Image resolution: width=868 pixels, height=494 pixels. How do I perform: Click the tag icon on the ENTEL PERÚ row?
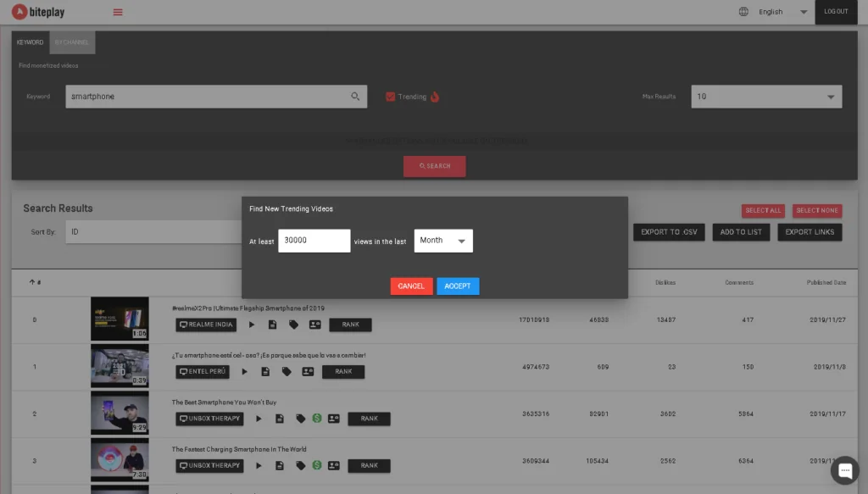(287, 371)
